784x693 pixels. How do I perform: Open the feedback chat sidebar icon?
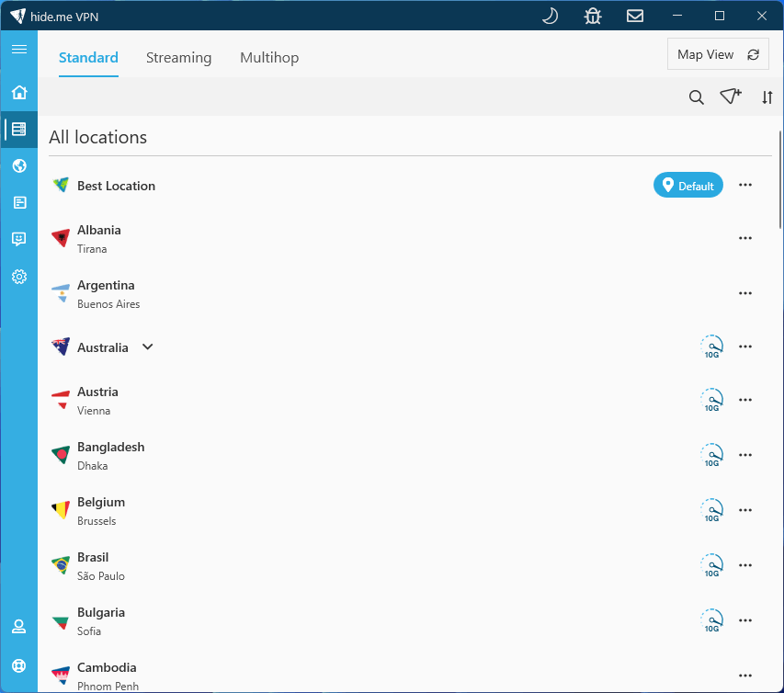click(x=19, y=239)
